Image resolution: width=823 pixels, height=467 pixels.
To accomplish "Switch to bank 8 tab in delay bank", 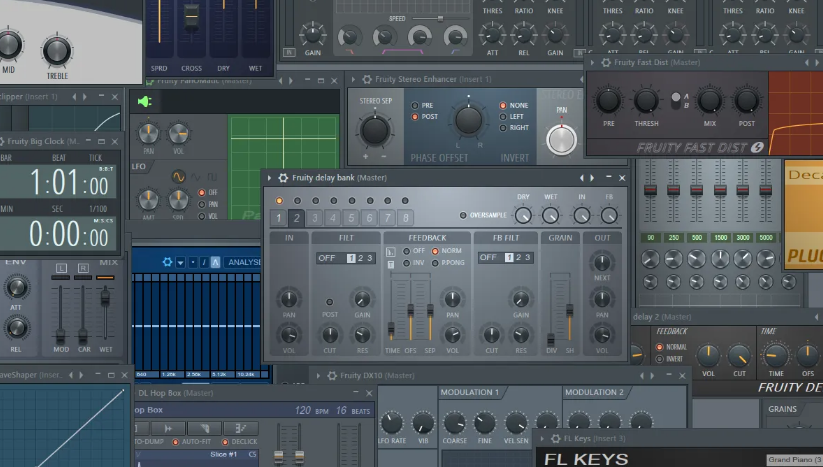I will click(406, 218).
